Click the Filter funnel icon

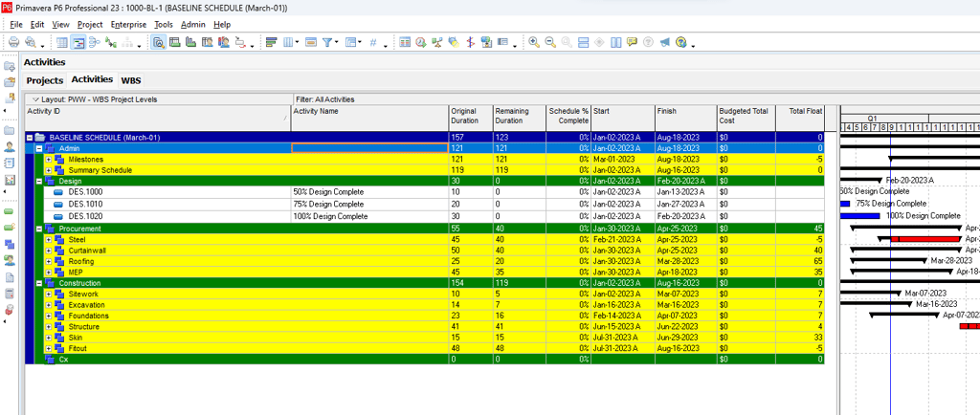pos(327,42)
